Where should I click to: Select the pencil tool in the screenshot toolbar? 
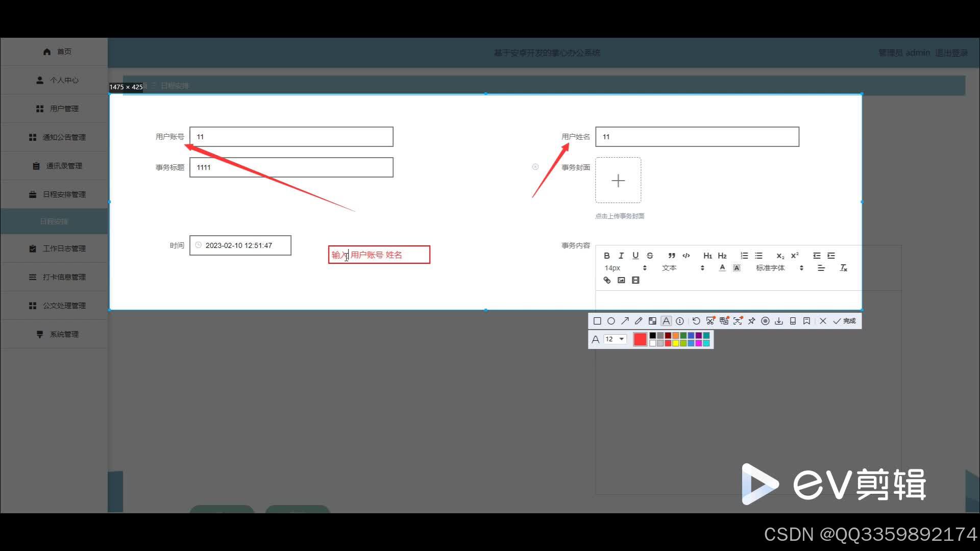[x=639, y=321]
